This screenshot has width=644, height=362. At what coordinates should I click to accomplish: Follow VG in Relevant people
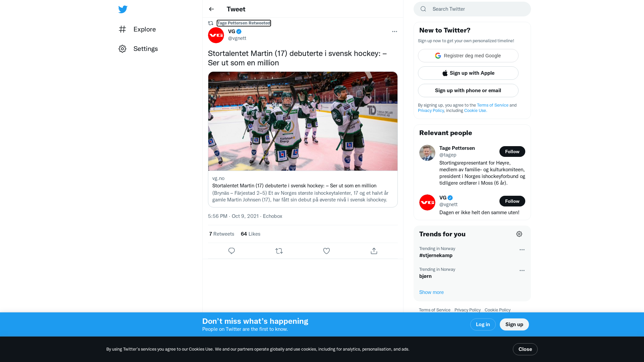pos(512,201)
